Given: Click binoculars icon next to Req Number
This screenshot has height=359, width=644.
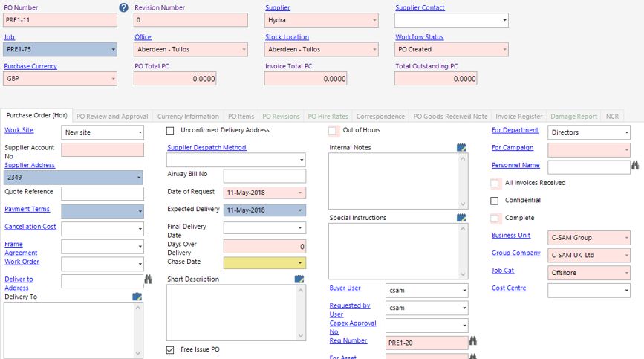Looking at the screenshot, I should click(472, 341).
